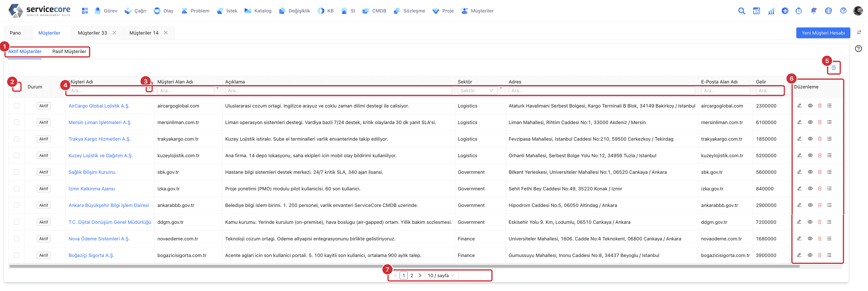Open the user avatar profile
Image resolution: width=868 pixels, height=291 pixels.
(x=858, y=11)
